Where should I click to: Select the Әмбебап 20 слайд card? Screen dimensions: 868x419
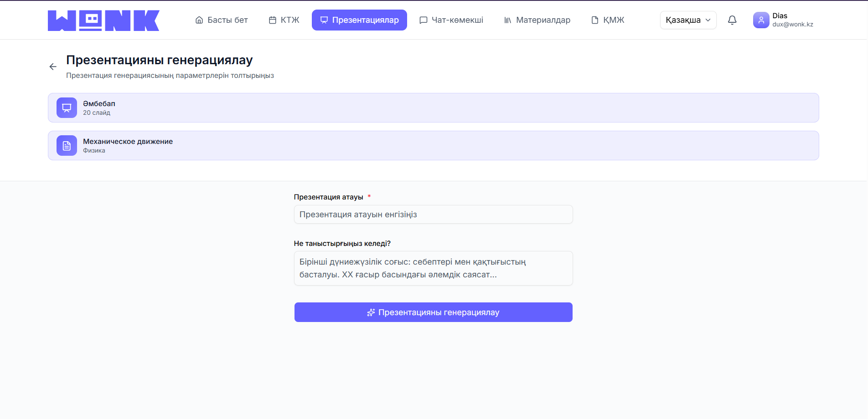433,107
